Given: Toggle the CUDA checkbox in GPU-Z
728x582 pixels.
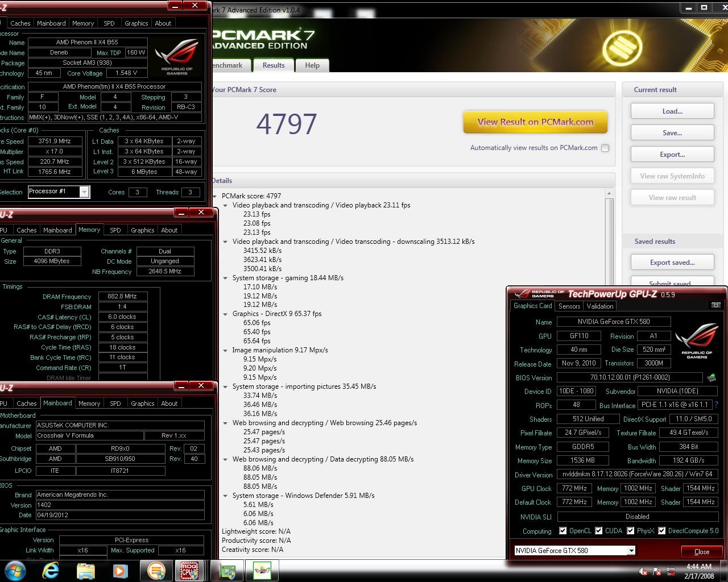Looking at the screenshot, I should point(599,531).
